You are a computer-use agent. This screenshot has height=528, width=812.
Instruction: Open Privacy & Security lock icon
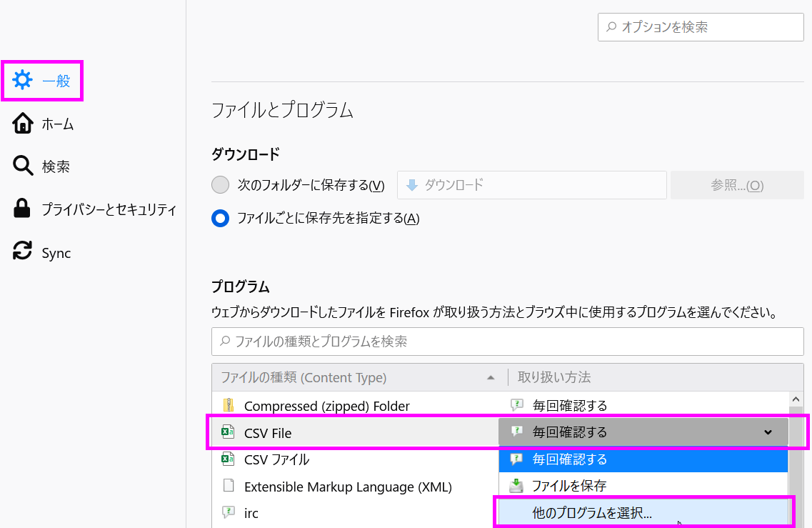click(x=23, y=209)
